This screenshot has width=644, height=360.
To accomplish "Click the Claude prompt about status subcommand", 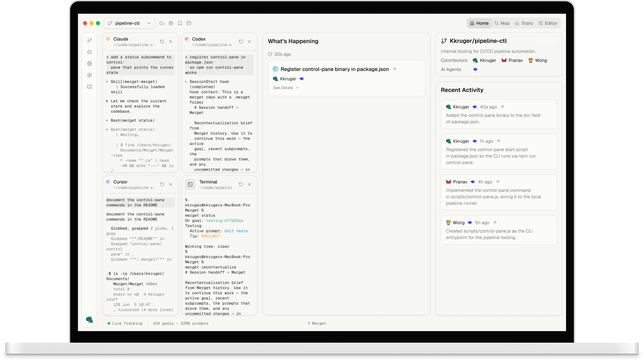I will pos(140,65).
